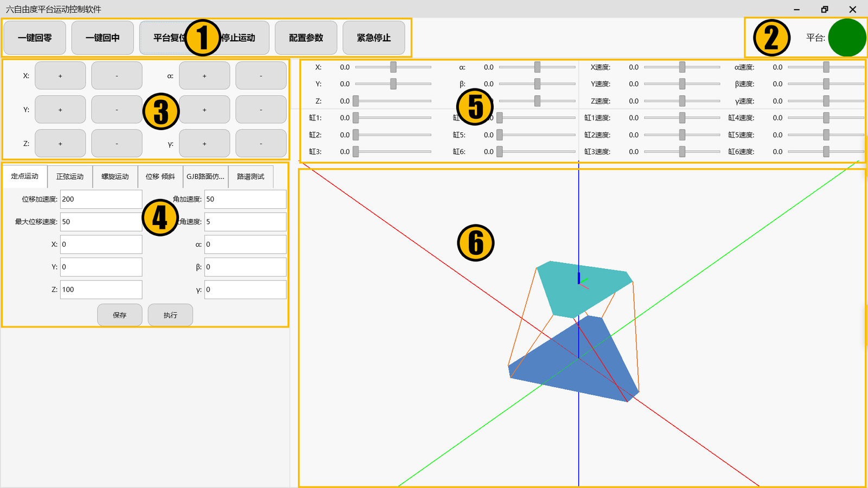
Task: Click the 缸2 length slider
Action: [393, 135]
